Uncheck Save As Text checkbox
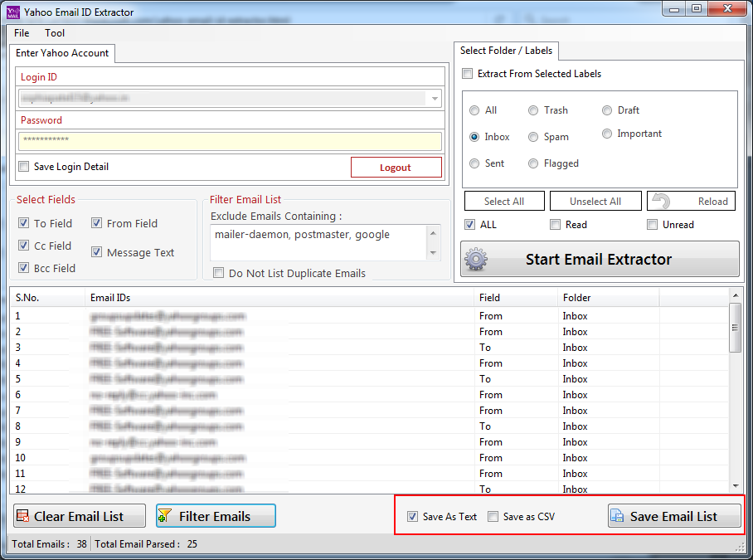 point(412,516)
